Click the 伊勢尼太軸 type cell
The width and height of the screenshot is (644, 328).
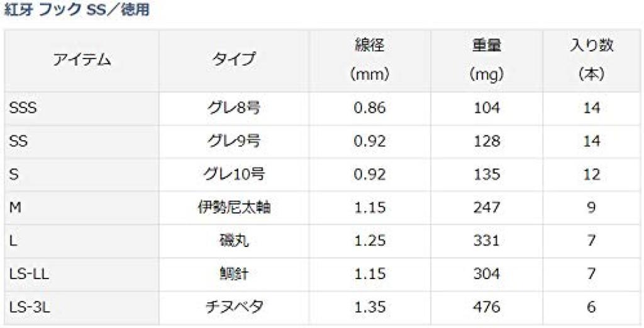[234, 207]
